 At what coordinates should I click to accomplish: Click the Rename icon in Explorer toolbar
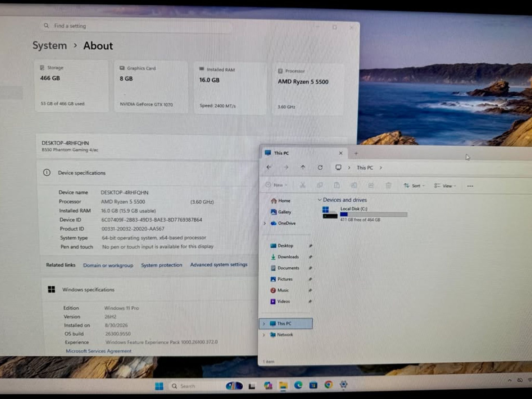click(354, 185)
